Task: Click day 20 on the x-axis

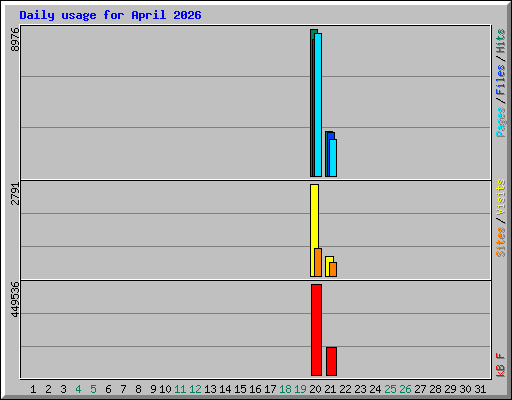Action: (315, 389)
